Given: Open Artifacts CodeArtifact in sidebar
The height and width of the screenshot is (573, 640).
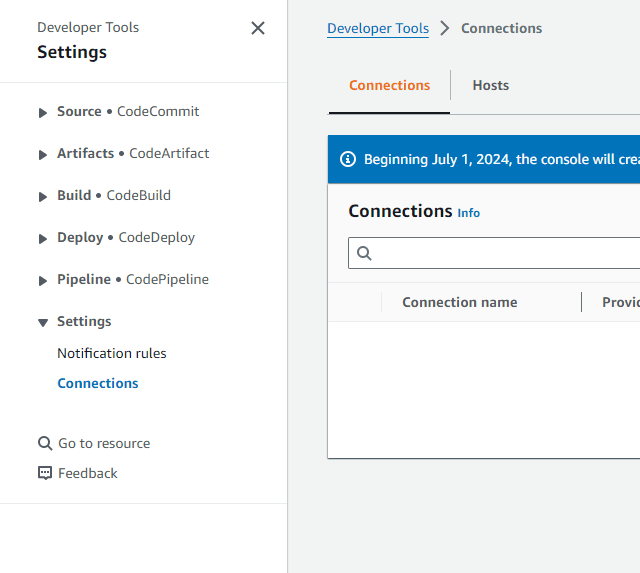Looking at the screenshot, I should click(x=133, y=153).
